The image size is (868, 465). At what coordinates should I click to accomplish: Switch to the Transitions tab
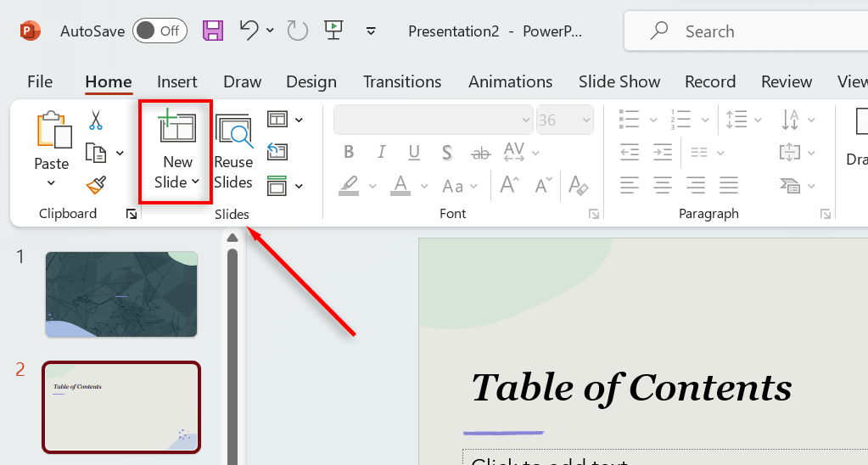click(402, 81)
